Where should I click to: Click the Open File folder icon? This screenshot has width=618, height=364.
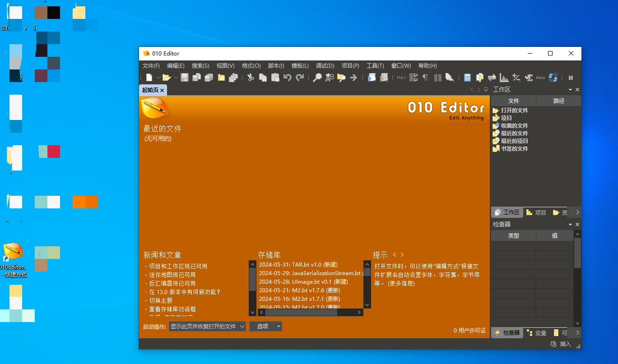167,78
